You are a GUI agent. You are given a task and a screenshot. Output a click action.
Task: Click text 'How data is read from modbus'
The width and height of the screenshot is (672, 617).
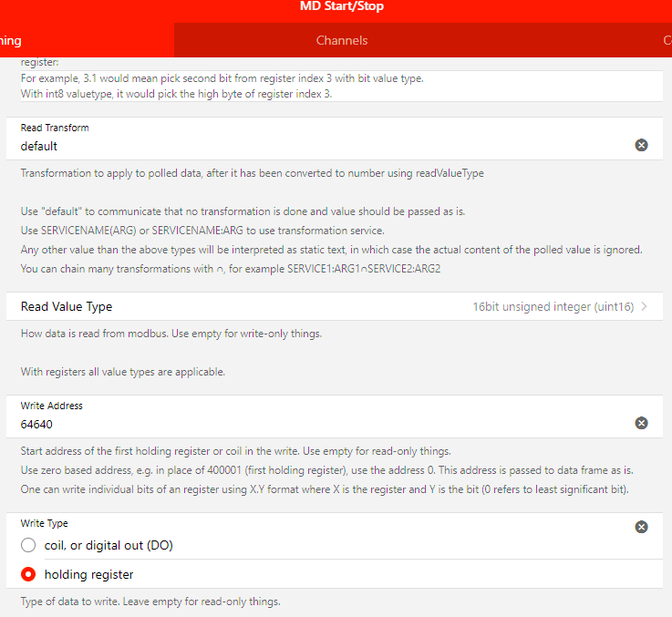[x=94, y=334]
